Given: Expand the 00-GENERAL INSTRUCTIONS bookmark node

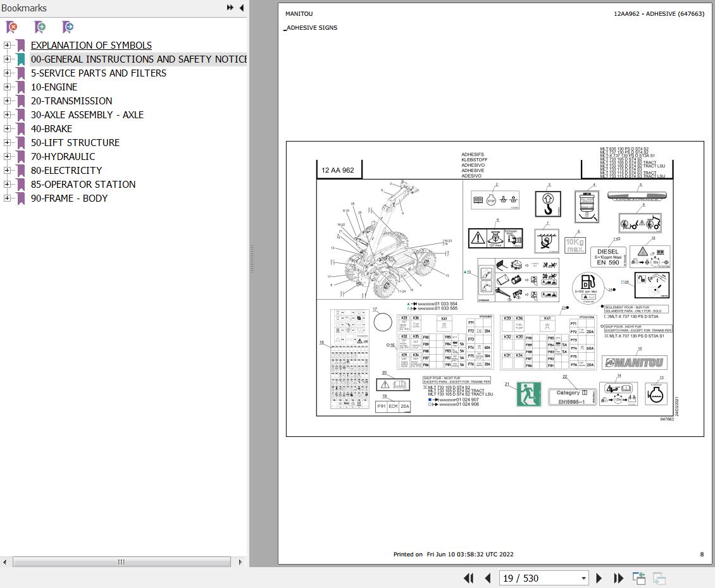Looking at the screenshot, I should pyautogui.click(x=7, y=59).
